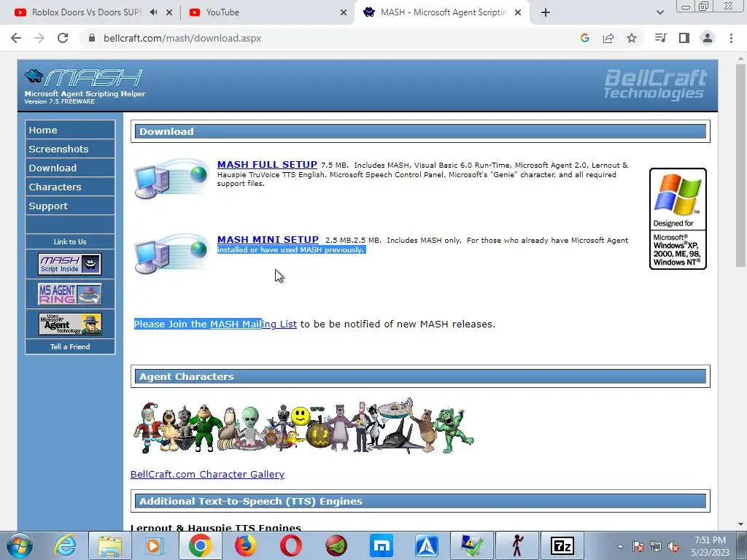Open the Chrome profile avatar
The width and height of the screenshot is (747, 560).
[x=708, y=38]
